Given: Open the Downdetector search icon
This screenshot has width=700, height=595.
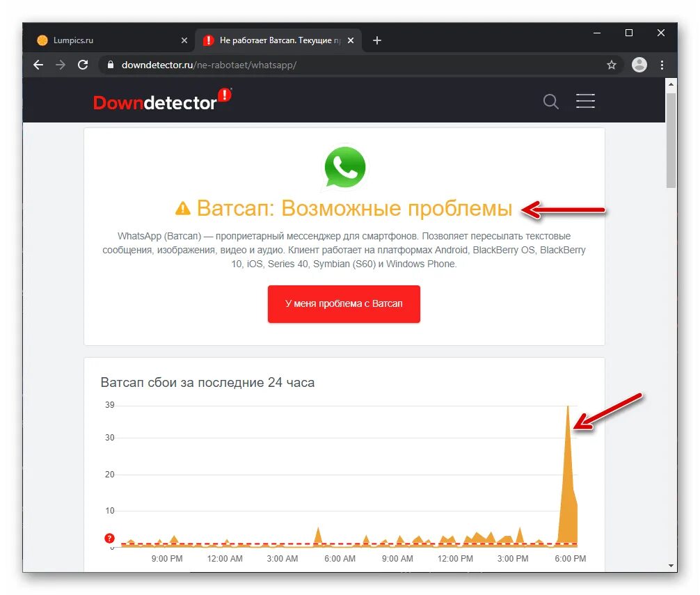Looking at the screenshot, I should (x=551, y=102).
